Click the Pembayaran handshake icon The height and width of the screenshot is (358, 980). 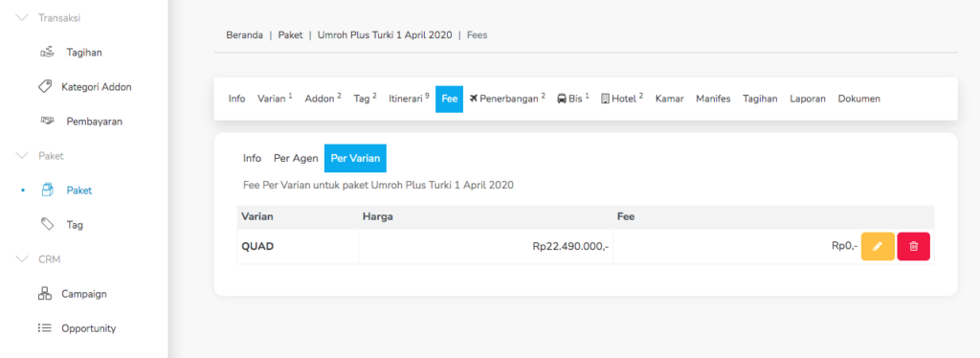[x=47, y=122]
